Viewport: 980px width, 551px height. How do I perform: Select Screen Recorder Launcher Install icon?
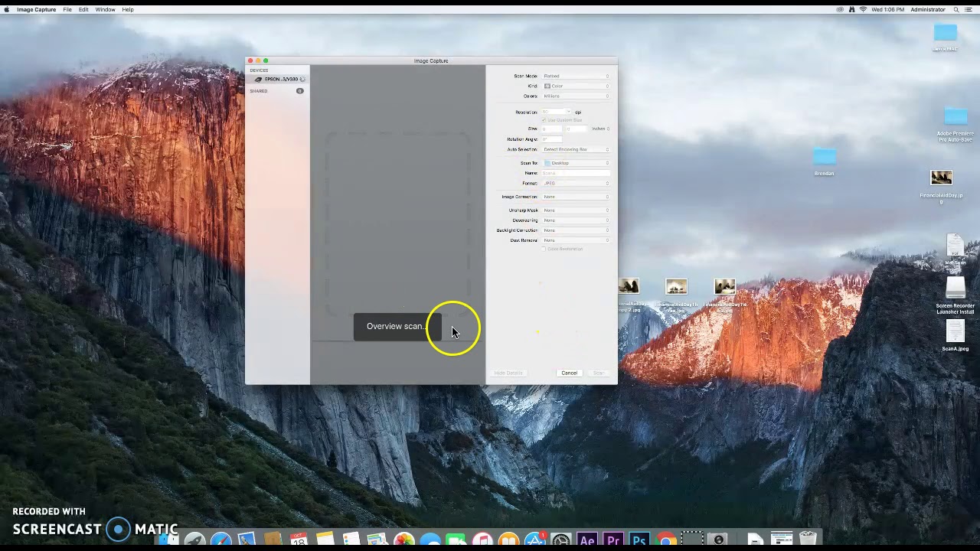coord(955,289)
